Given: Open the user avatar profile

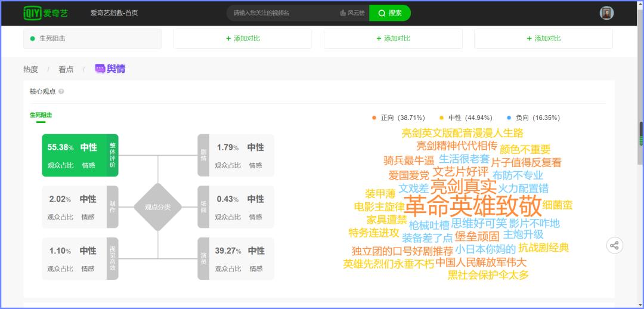Looking at the screenshot, I should (x=606, y=13).
